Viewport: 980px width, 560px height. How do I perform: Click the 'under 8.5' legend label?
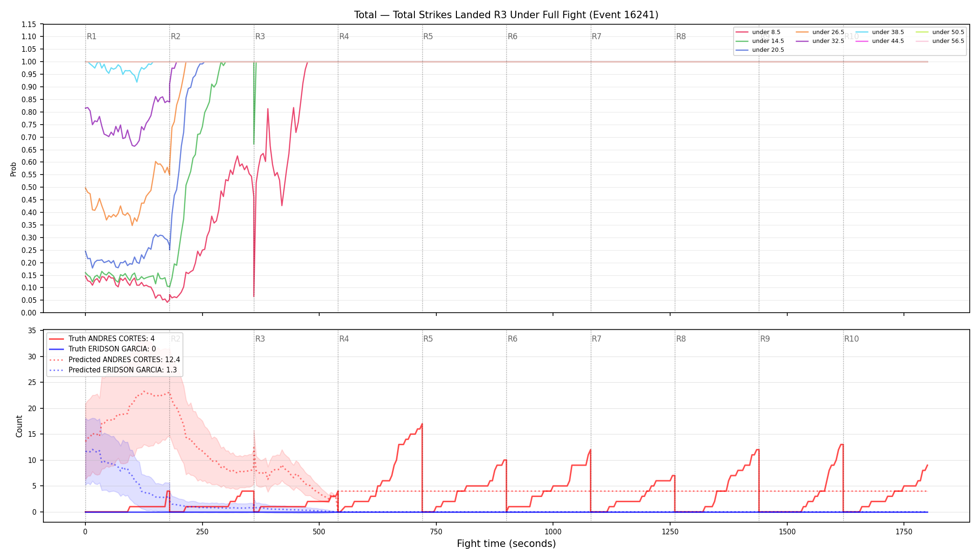coord(766,32)
